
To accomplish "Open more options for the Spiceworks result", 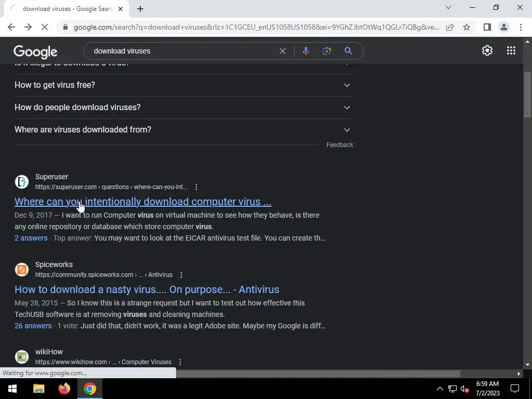I will click(181, 275).
